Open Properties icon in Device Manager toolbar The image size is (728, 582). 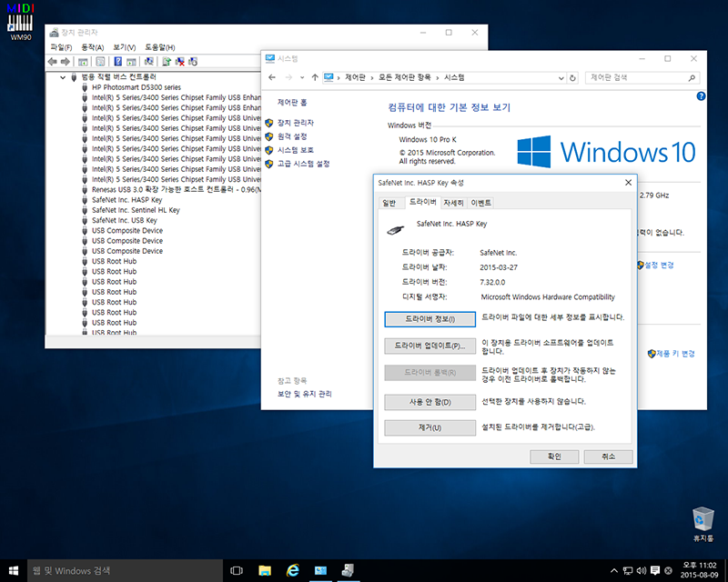100,62
